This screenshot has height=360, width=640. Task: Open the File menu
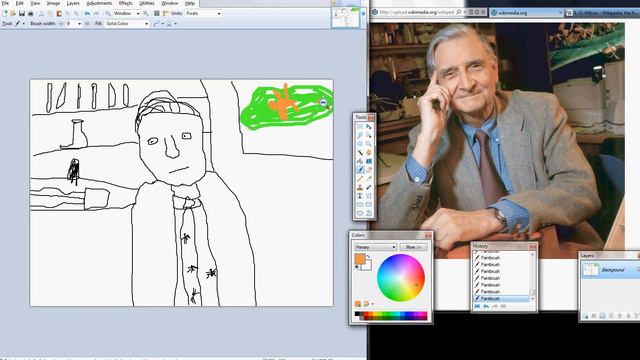(5, 3)
